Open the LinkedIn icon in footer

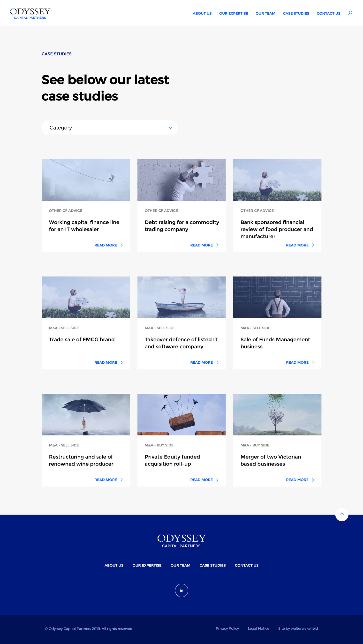click(x=181, y=590)
